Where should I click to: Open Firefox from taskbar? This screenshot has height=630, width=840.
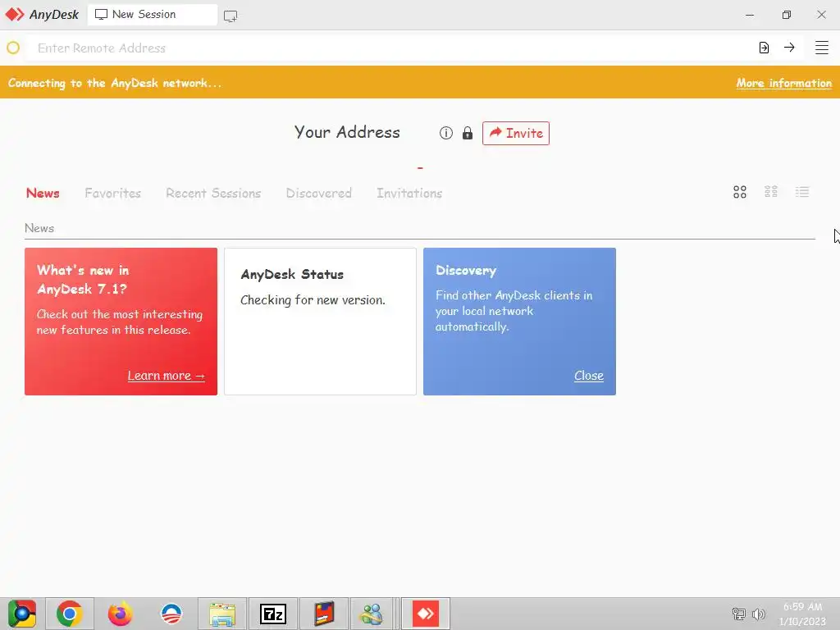point(120,614)
